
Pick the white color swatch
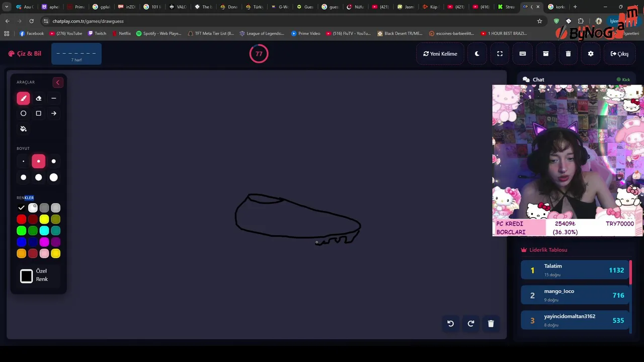point(33,208)
